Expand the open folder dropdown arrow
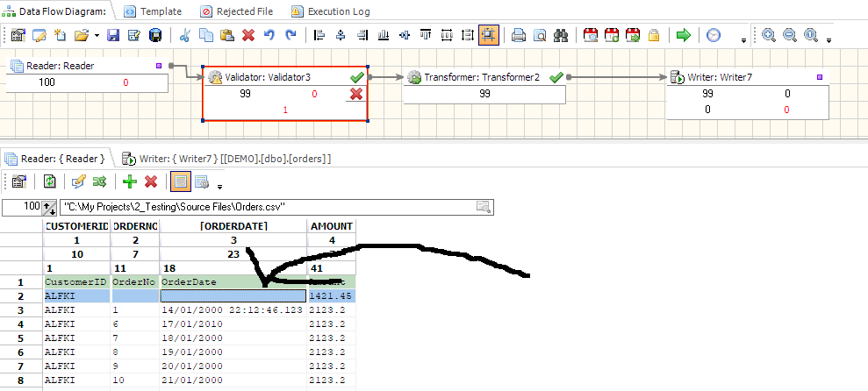This screenshot has height=391, width=868. pyautogui.click(x=97, y=36)
